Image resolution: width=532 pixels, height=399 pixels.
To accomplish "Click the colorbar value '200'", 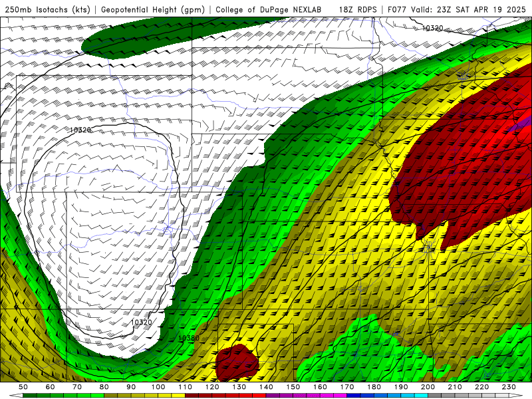I will point(428,387).
